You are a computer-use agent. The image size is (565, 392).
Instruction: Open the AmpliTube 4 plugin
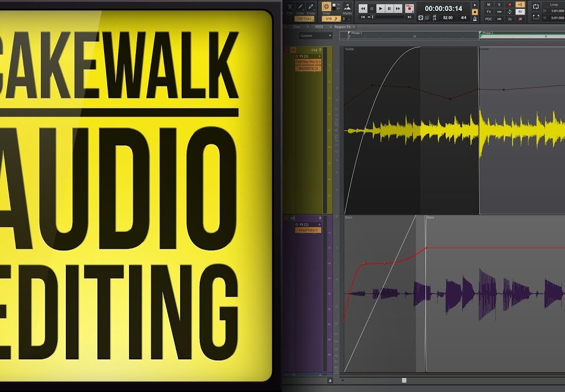(x=308, y=230)
